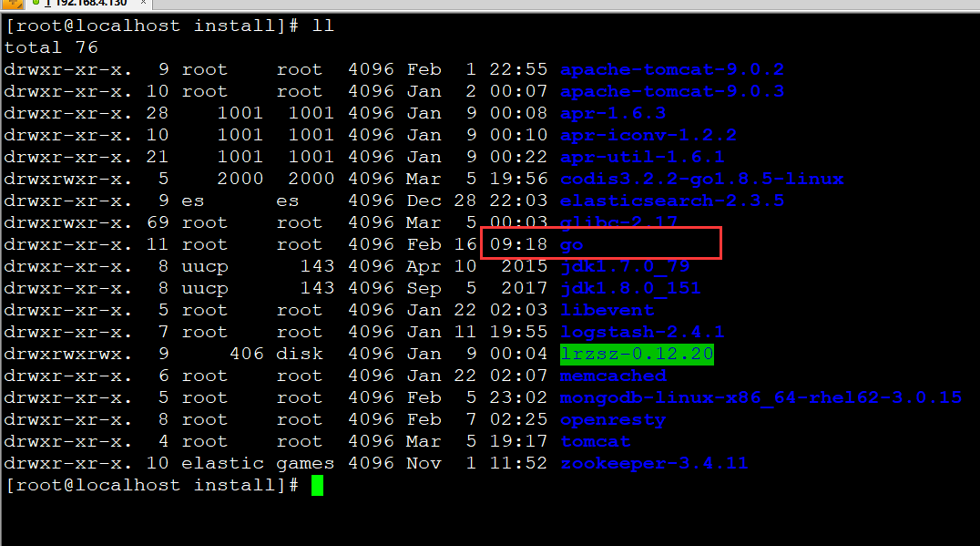Image resolution: width=980 pixels, height=546 pixels.
Task: Click the green cursor at the last prompt
Action: (318, 485)
